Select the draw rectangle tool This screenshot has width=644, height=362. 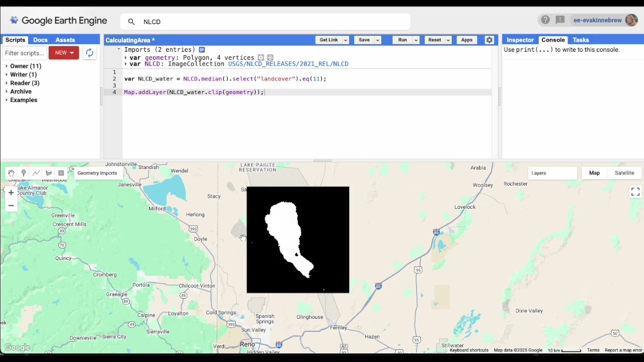[61, 173]
